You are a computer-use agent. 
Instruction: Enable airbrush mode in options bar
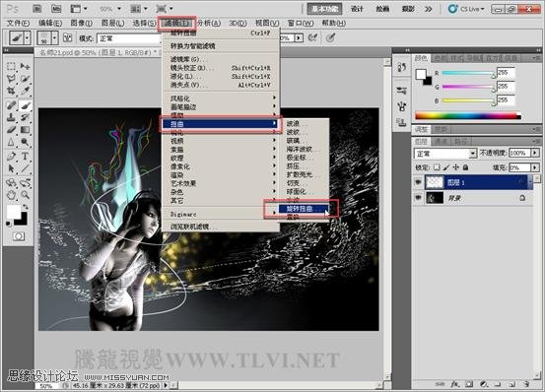click(x=312, y=37)
